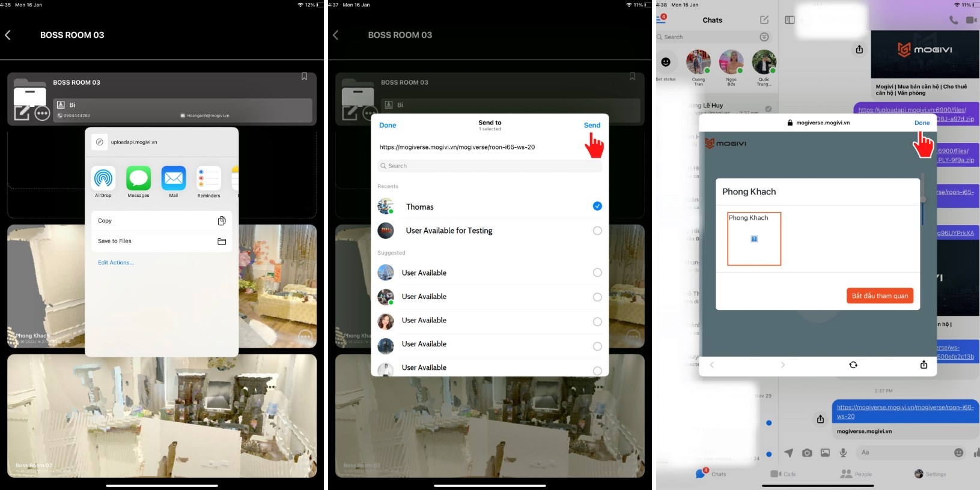This screenshot has width=980, height=490.
Task: Select User Available for Testing recipient
Action: (x=490, y=231)
